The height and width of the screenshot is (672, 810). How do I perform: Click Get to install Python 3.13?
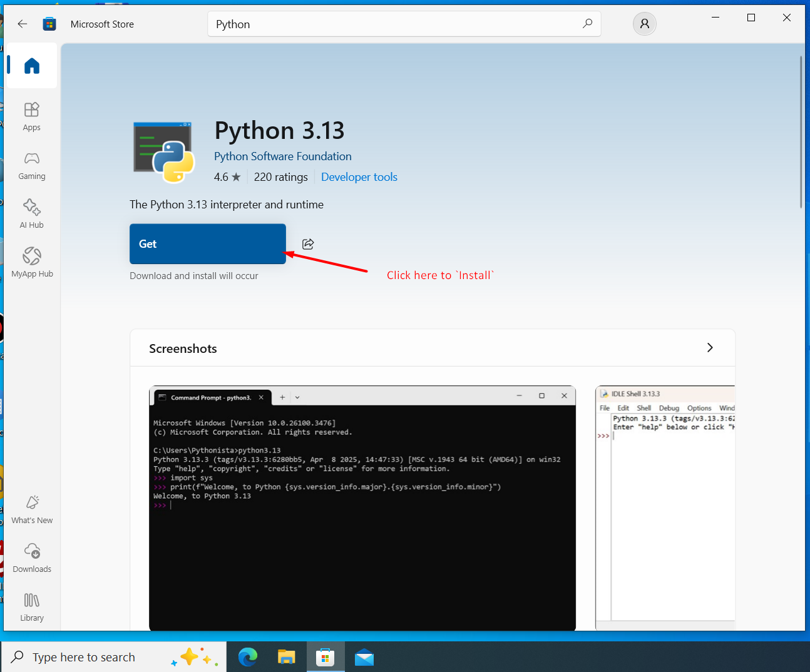[208, 244]
